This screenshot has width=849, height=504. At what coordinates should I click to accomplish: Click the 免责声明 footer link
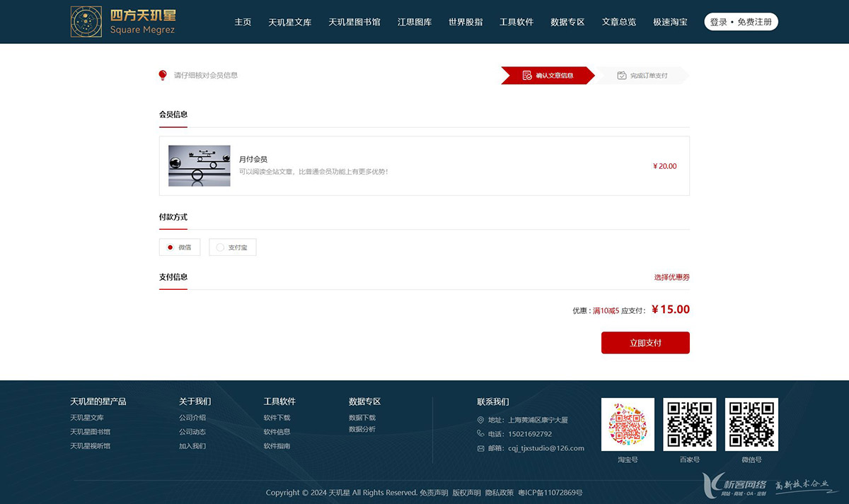click(434, 493)
